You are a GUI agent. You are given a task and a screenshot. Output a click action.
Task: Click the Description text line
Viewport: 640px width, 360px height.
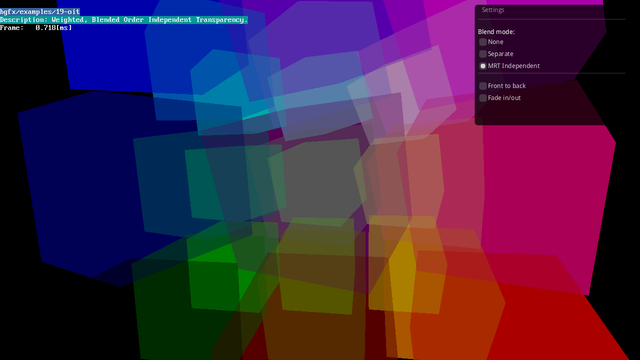[124, 20]
